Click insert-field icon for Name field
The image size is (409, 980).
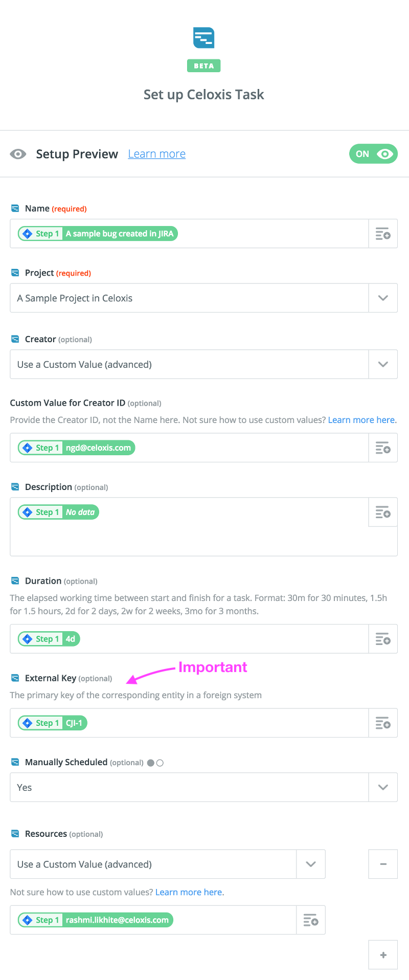[383, 234]
